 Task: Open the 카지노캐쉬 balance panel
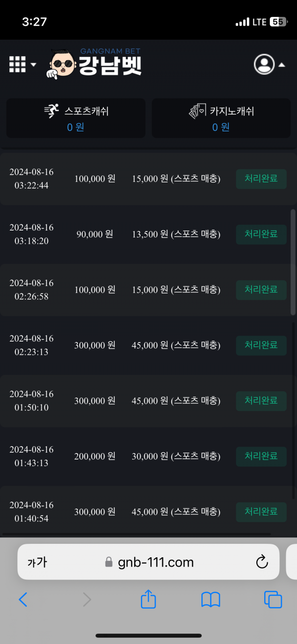[x=221, y=118]
